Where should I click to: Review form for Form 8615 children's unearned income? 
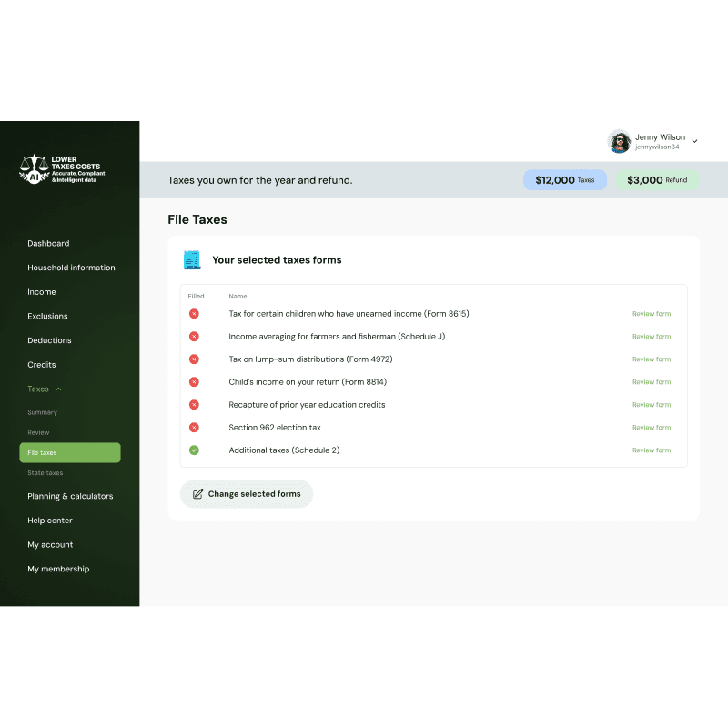(x=652, y=314)
